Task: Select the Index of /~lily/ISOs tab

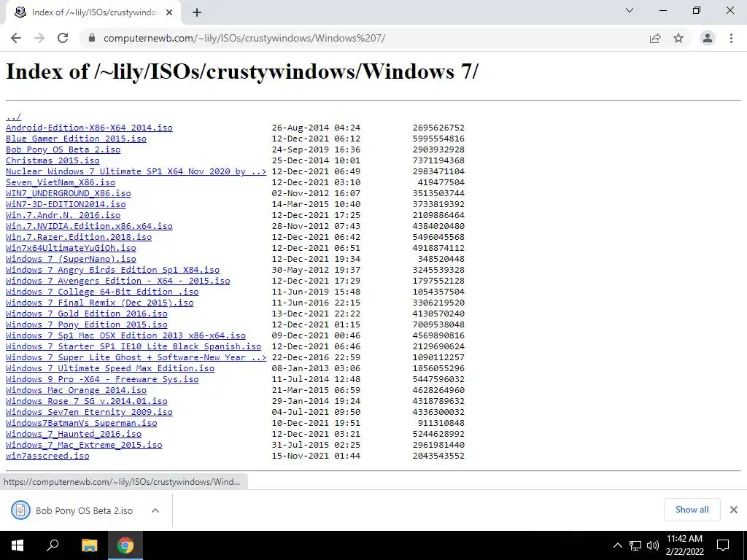Action: 93,13
